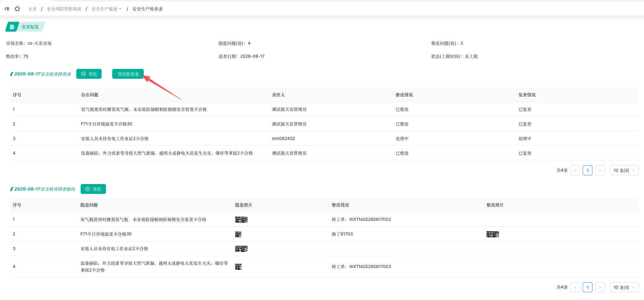Click the 查看配置 clipboard icon
Screen dimensions: 644x300
12,27
